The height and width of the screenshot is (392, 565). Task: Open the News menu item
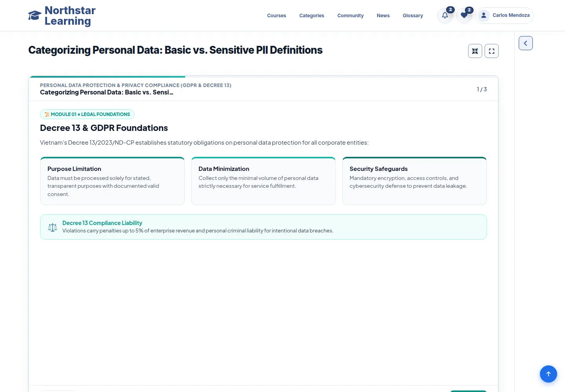click(383, 16)
